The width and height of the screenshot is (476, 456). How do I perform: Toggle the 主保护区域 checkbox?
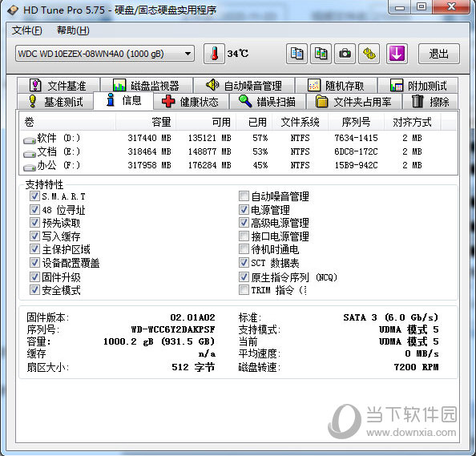[x=34, y=249]
